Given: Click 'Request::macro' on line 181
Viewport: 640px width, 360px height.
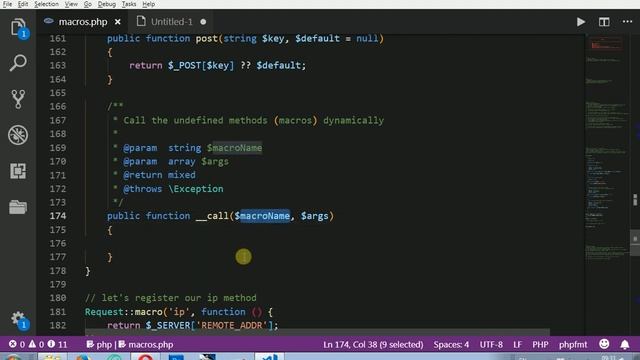Looking at the screenshot, I should tap(124, 312).
